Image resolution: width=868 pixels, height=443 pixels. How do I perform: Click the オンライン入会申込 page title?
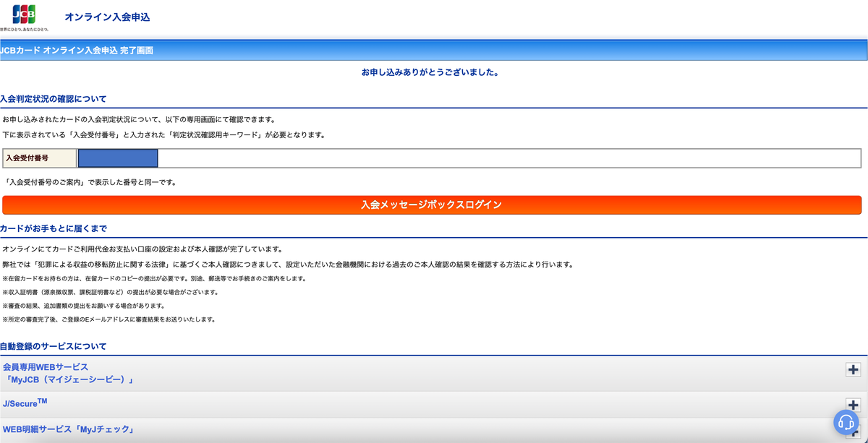pyautogui.click(x=107, y=17)
